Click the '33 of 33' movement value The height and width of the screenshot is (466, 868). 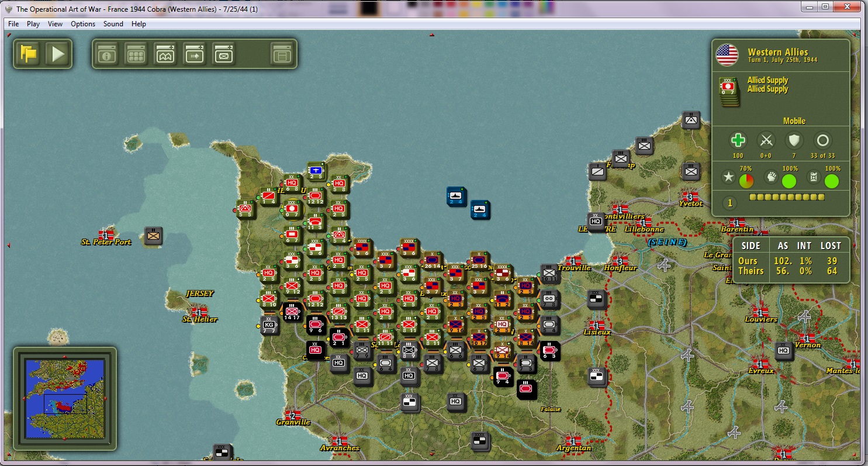[823, 156]
